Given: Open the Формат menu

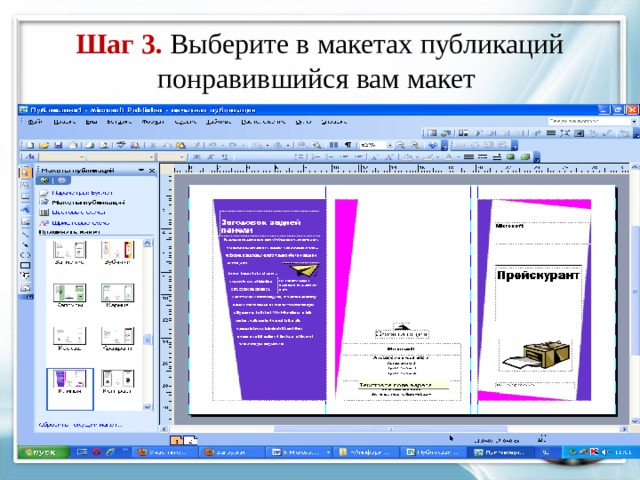Looking at the screenshot, I should (153, 122).
